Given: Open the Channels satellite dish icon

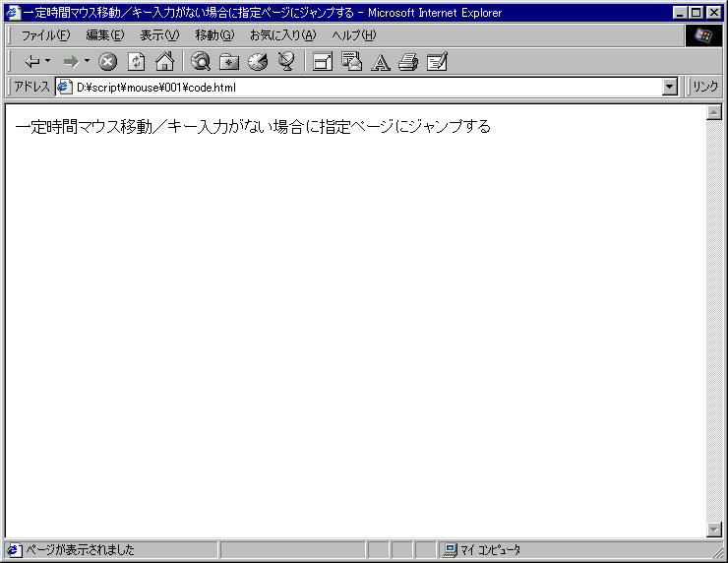Looking at the screenshot, I should tap(286, 61).
